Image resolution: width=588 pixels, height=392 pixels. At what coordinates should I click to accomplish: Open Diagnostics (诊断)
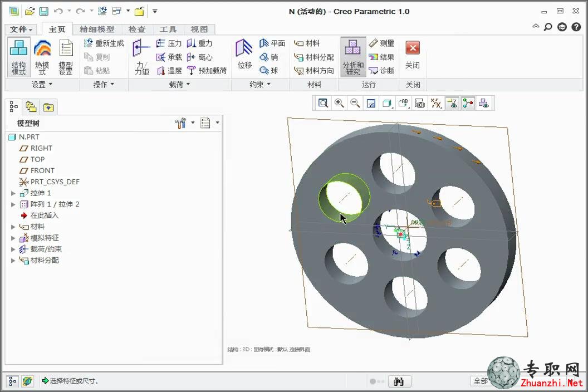382,71
